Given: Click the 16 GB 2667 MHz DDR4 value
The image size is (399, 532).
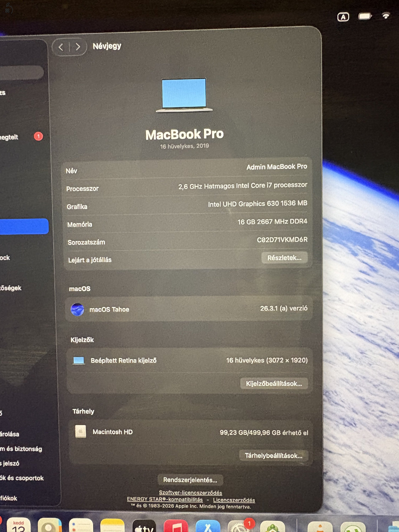Looking at the screenshot, I should point(273,221).
